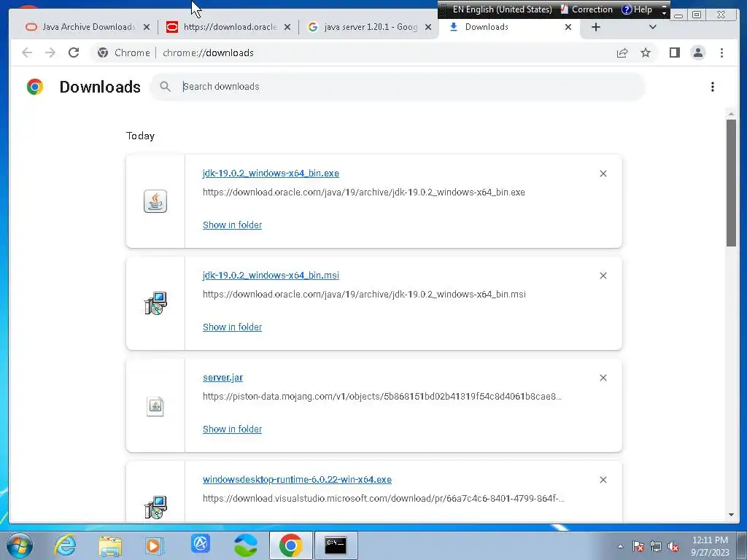747x560 pixels.
Task: Click the jdk .exe source URL text
Action: [x=363, y=192]
